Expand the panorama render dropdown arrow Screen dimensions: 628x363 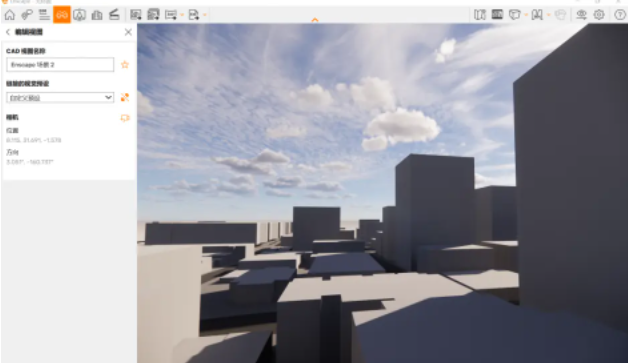click(182, 15)
